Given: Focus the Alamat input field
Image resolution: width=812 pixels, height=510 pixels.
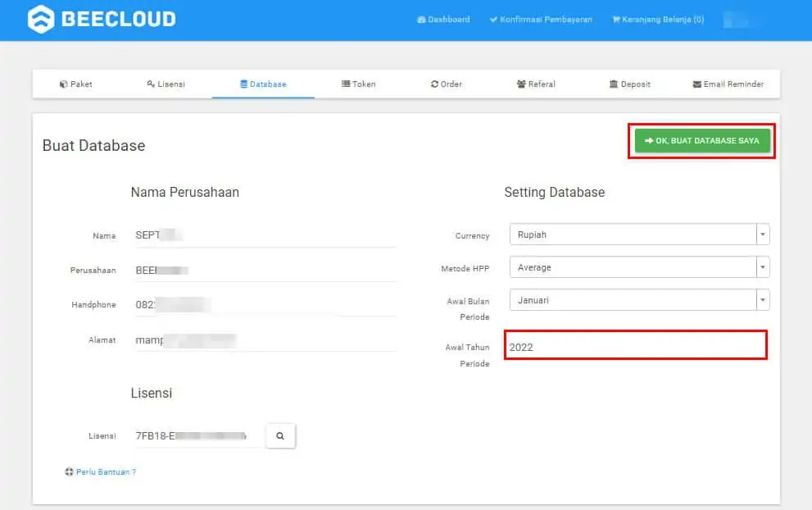Looking at the screenshot, I should pyautogui.click(x=265, y=340).
